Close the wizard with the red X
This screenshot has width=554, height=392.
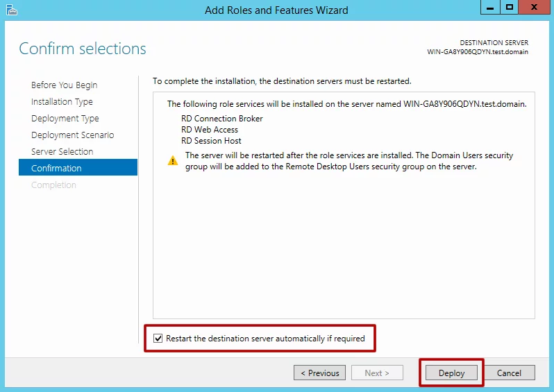click(536, 8)
